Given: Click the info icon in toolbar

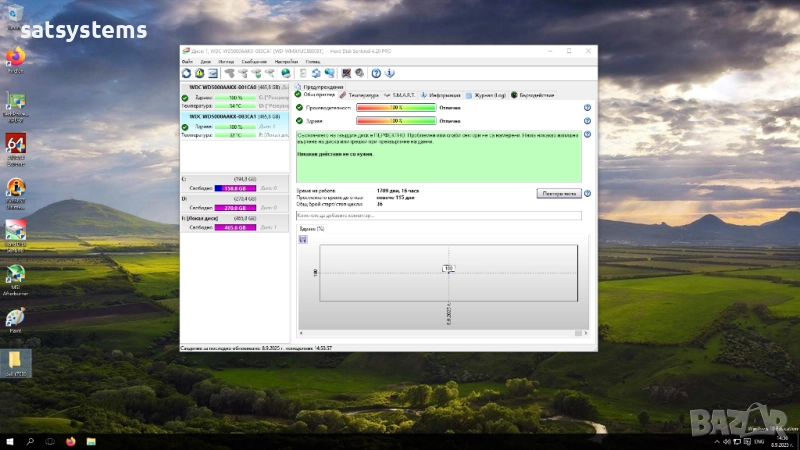Looking at the screenshot, I should tap(389, 73).
